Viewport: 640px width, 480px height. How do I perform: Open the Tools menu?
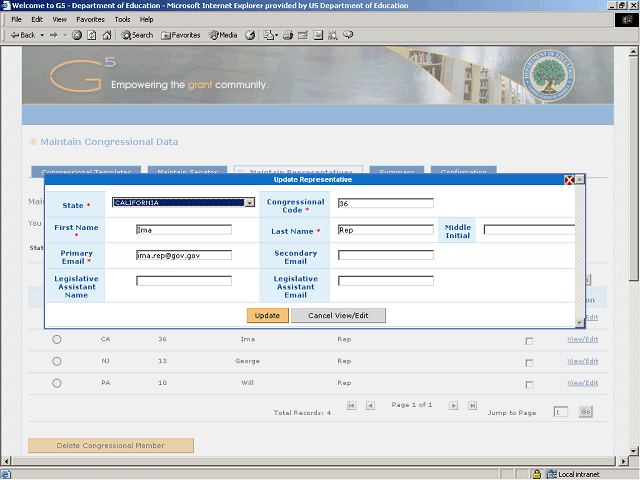[x=122, y=19]
